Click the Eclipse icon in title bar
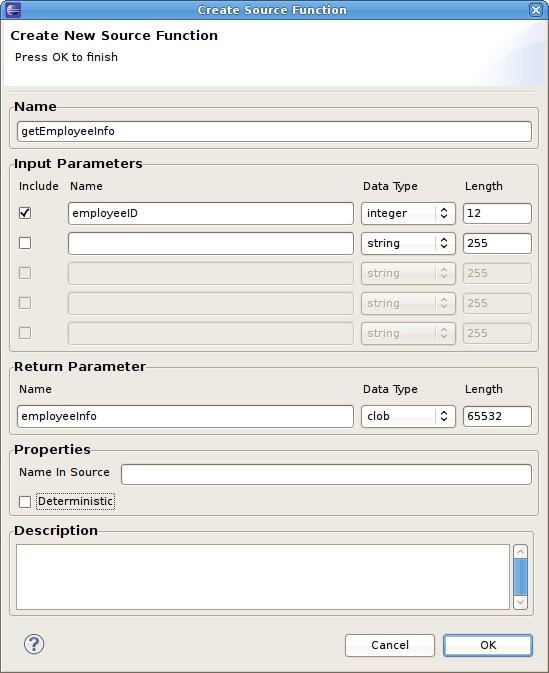 tap(13, 9)
